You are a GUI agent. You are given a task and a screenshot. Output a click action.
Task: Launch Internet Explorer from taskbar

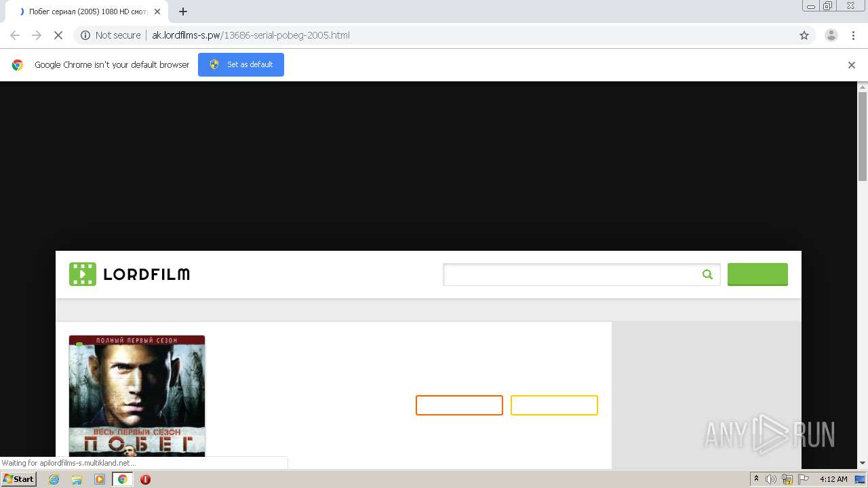point(54,479)
